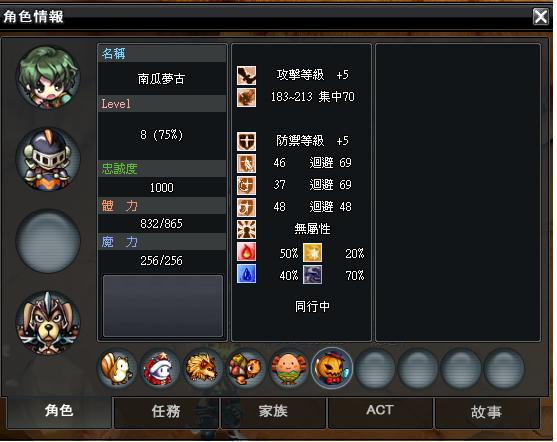The height and width of the screenshot is (442, 557).
Task: Choose the pumpkin-head pet icon
Action: pyautogui.click(x=332, y=368)
